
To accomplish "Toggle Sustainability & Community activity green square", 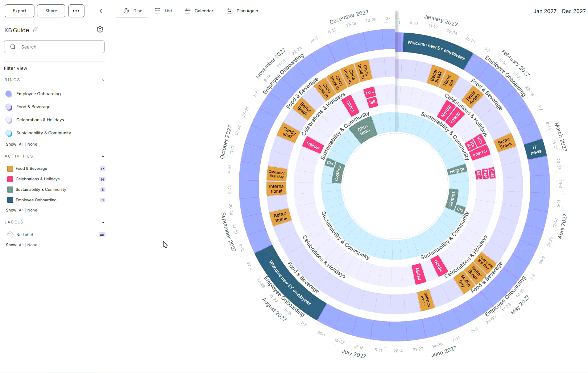I will (x=10, y=190).
